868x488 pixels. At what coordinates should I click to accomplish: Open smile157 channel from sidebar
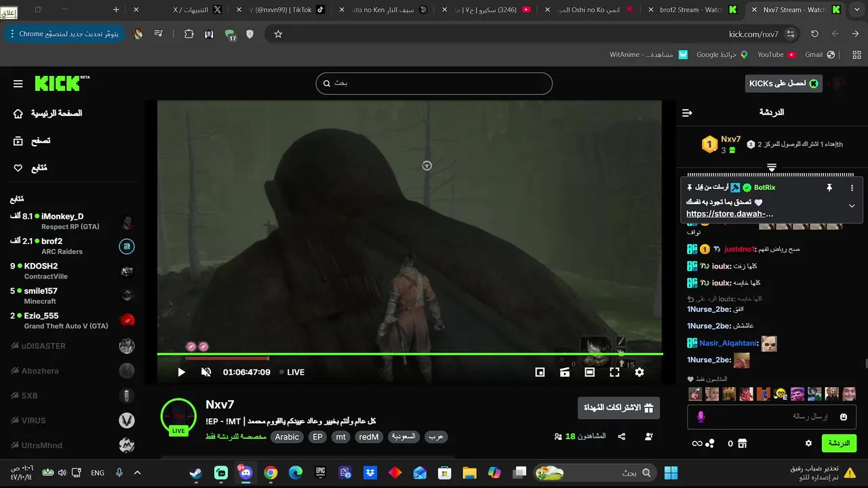[x=73, y=296]
